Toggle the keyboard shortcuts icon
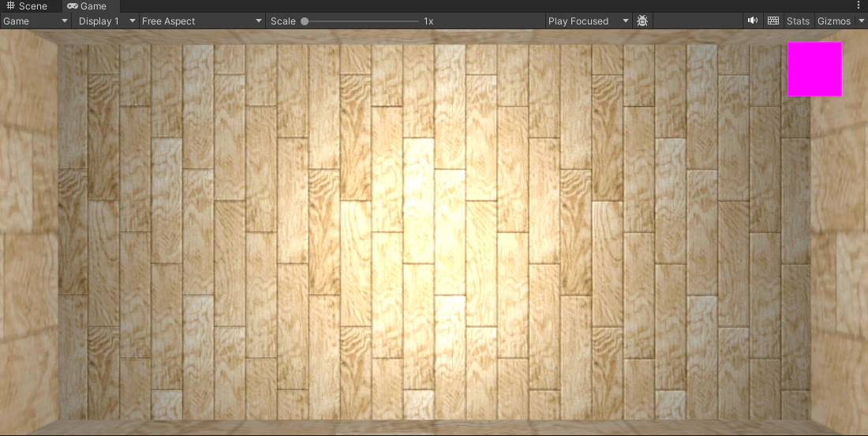This screenshot has width=868, height=436. [x=773, y=21]
